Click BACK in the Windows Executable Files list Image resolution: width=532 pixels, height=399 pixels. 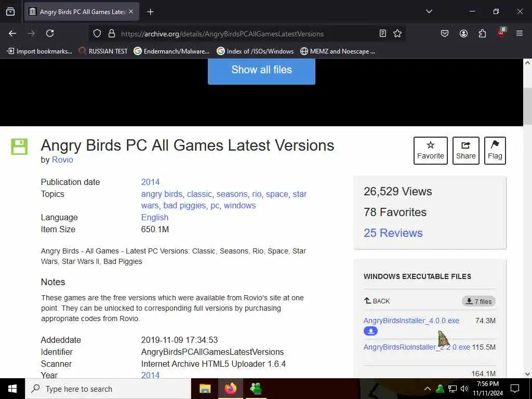point(377,301)
